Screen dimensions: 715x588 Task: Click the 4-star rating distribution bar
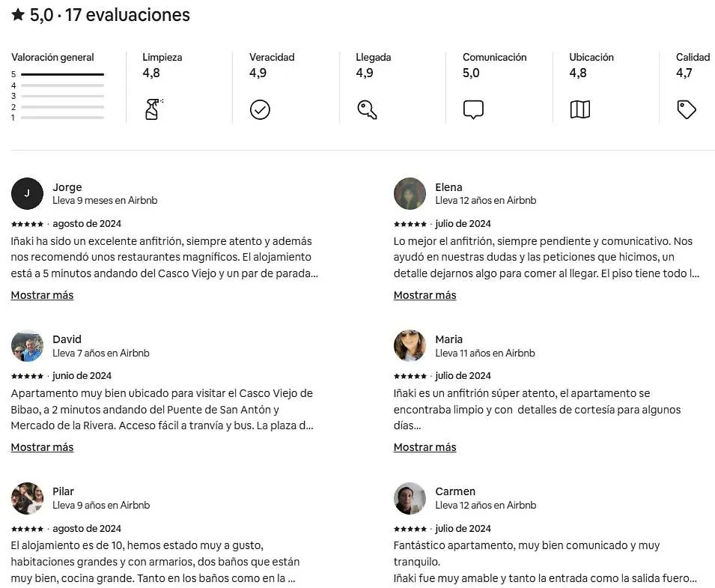(62, 85)
